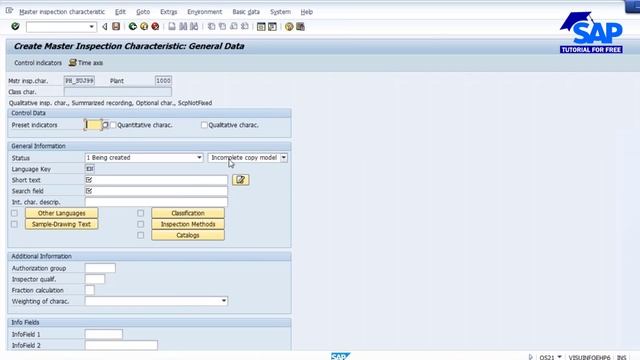The image size is (640, 360).
Task: Toggle checkbox beside Other Languages
Action: [x=14, y=213]
